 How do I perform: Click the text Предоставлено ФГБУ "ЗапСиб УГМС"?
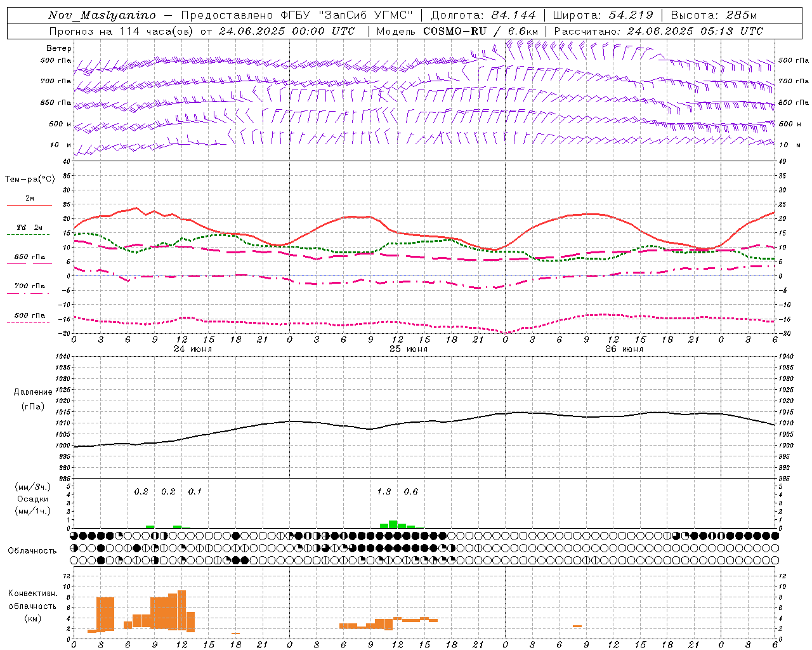[x=297, y=15]
